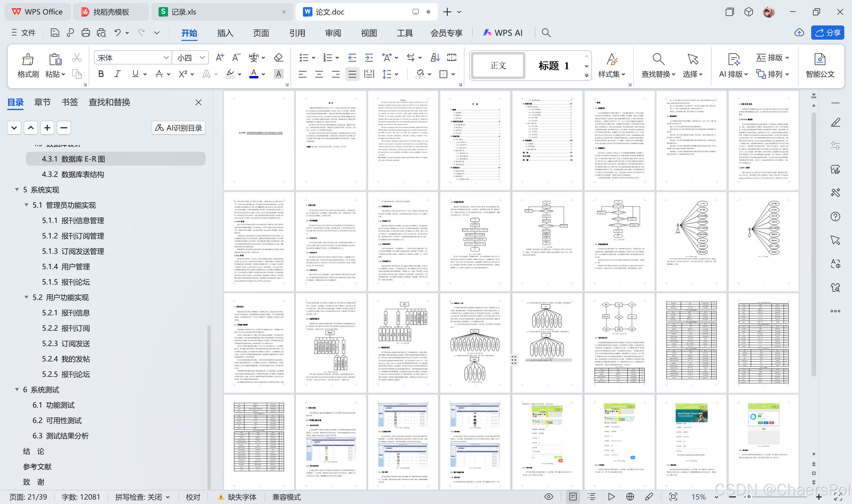Open the 引用 ribbon tab
This screenshot has width=852, height=504.
coord(297,33)
